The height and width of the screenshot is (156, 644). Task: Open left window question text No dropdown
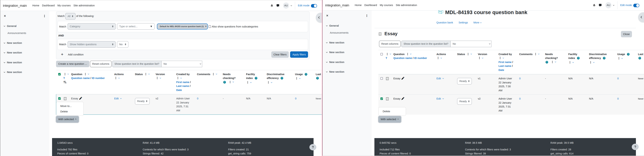point(182,64)
